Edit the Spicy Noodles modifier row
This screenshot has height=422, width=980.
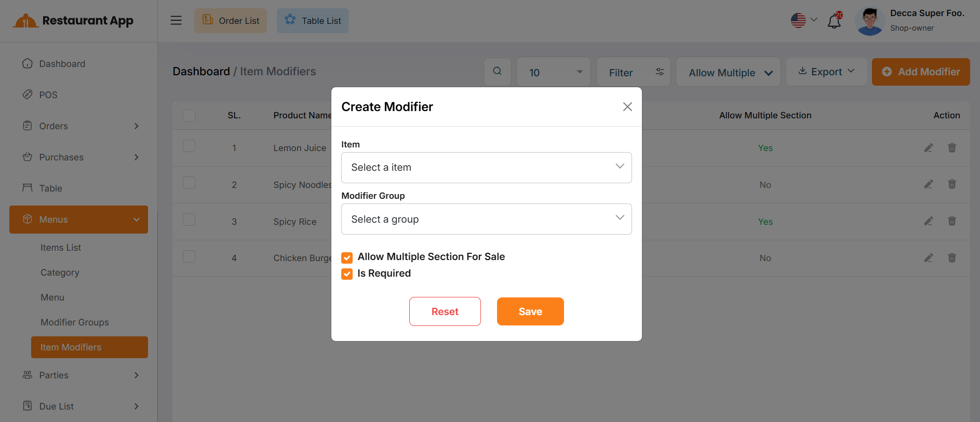point(928,184)
